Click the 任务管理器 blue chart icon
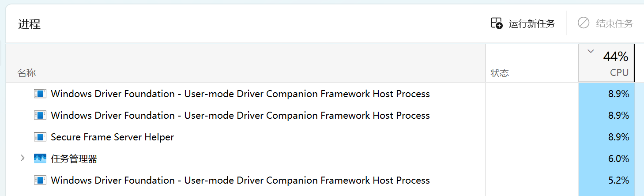Viewport: 644px width, 196px height. 40,158
